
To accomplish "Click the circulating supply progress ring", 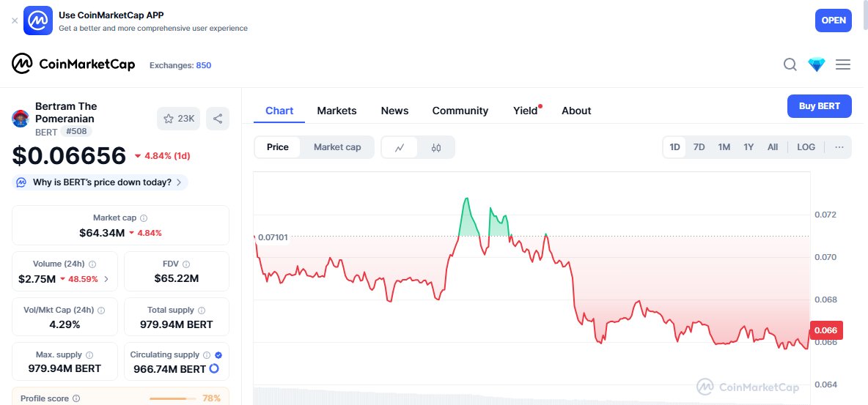I will 213,368.
